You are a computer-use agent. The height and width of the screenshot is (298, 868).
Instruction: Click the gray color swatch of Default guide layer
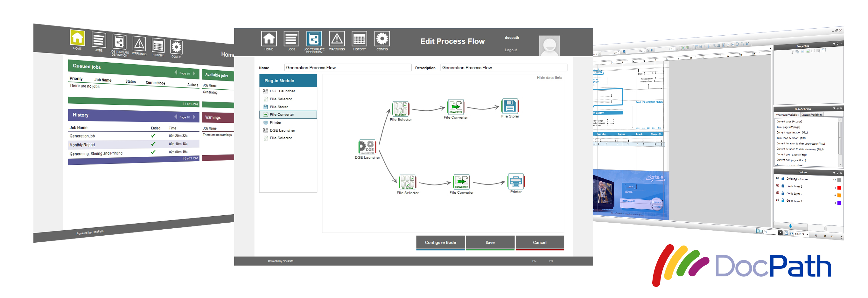[x=839, y=180]
